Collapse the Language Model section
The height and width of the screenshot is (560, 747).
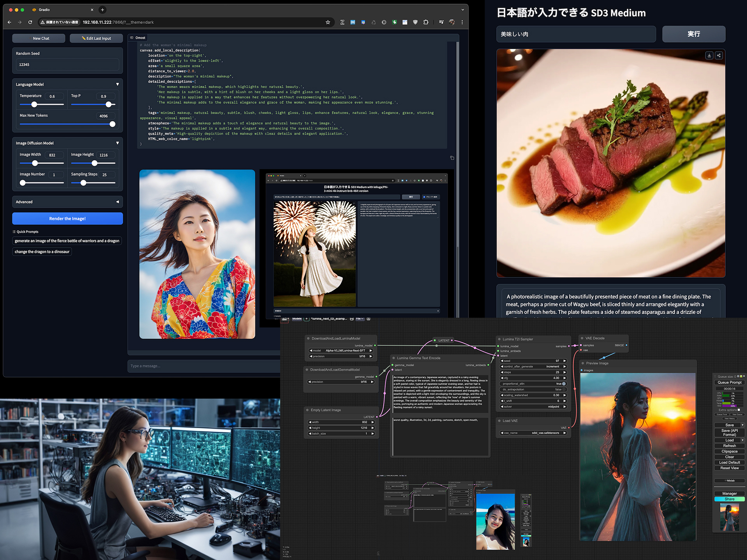pyautogui.click(x=117, y=84)
